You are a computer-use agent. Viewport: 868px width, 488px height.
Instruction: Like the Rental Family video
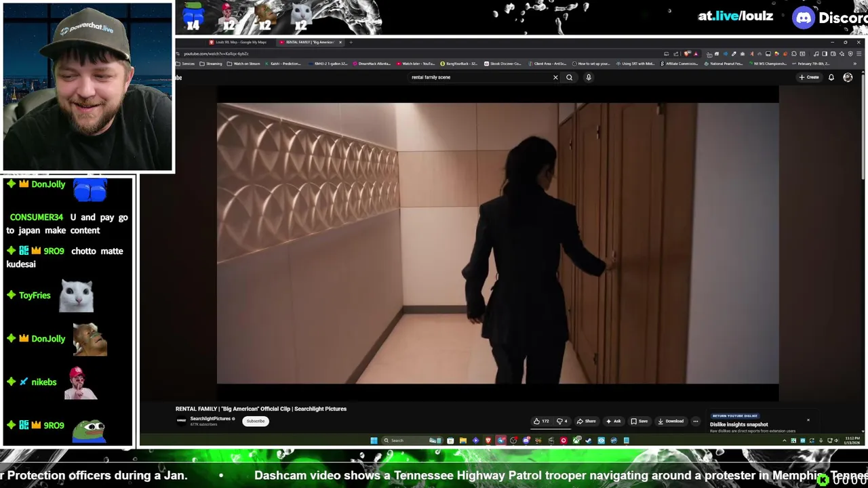click(541, 421)
